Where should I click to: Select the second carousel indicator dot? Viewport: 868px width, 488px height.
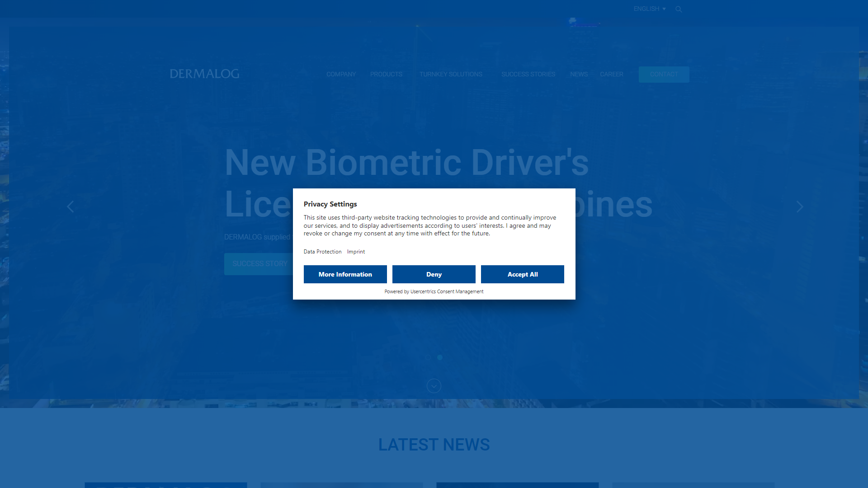[439, 357]
